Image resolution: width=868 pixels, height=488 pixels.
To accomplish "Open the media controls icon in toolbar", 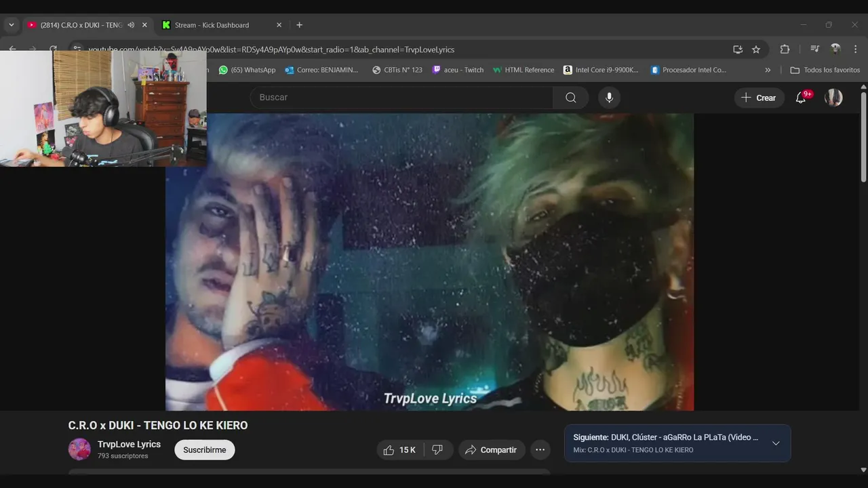I will (814, 49).
